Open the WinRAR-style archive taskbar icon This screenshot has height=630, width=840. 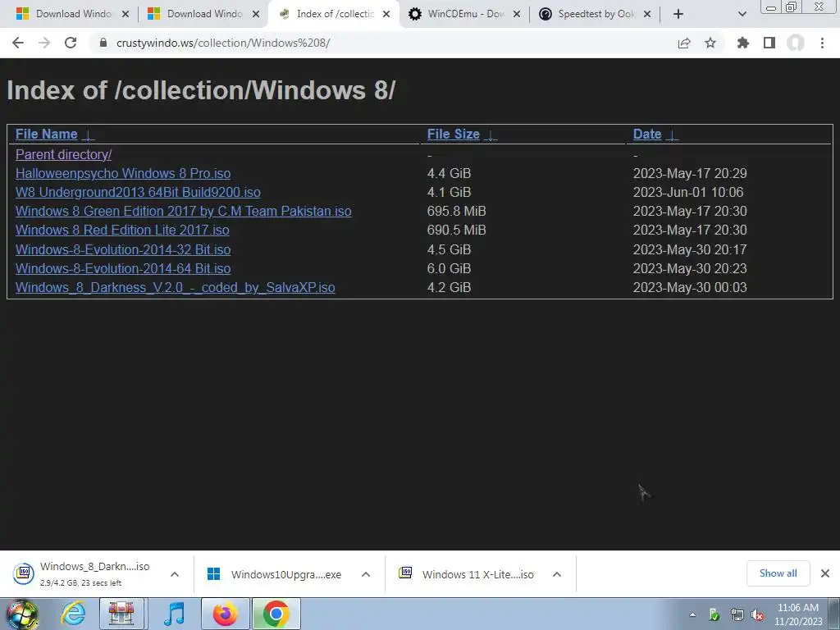pyautogui.click(x=121, y=614)
